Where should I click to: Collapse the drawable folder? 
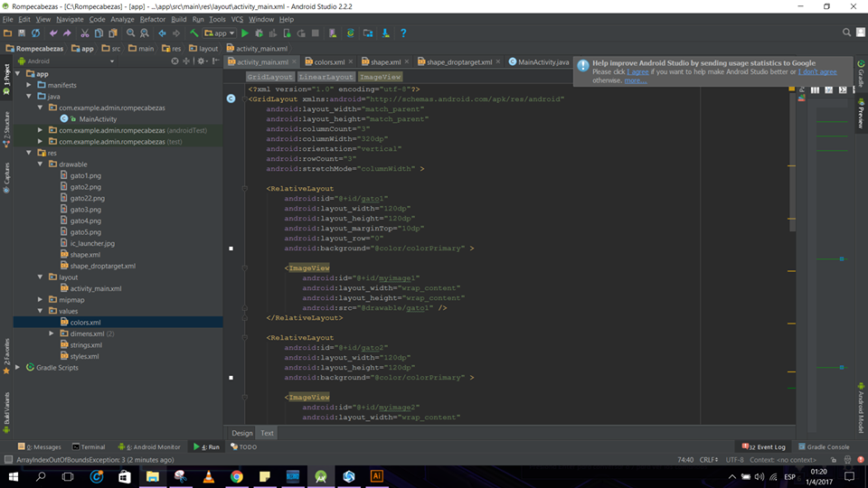pos(41,164)
